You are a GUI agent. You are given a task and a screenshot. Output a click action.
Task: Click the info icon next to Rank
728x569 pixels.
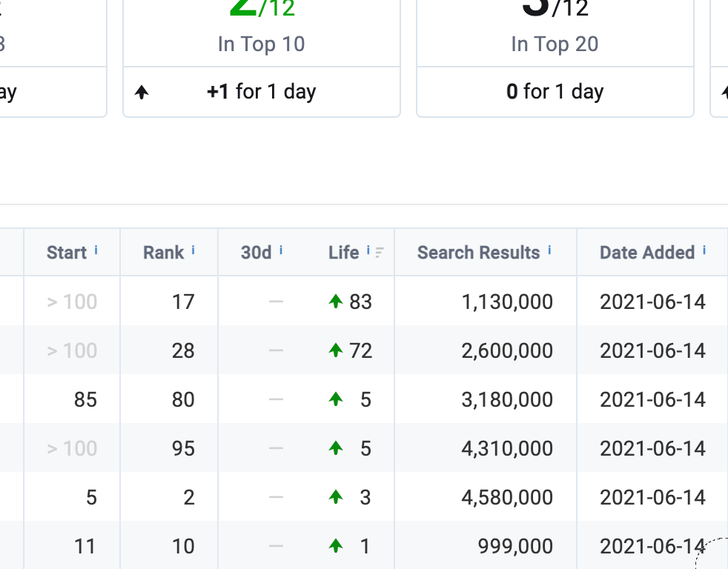(x=193, y=250)
